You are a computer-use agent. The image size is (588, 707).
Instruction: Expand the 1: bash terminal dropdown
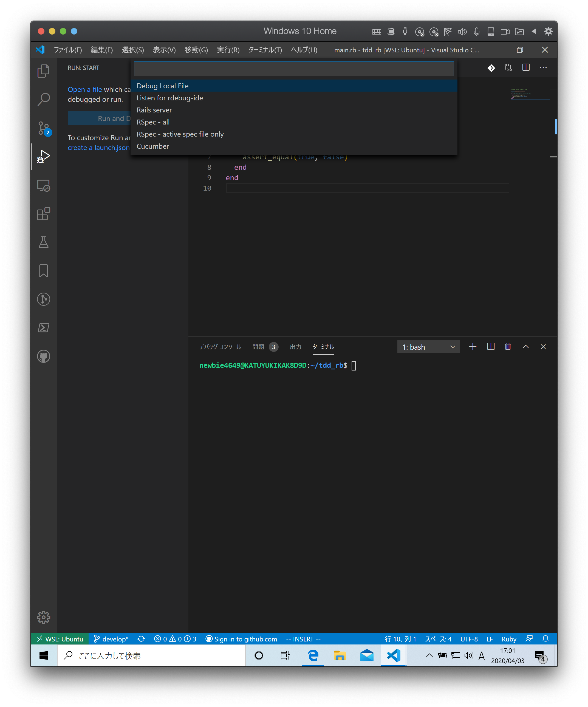pos(428,347)
